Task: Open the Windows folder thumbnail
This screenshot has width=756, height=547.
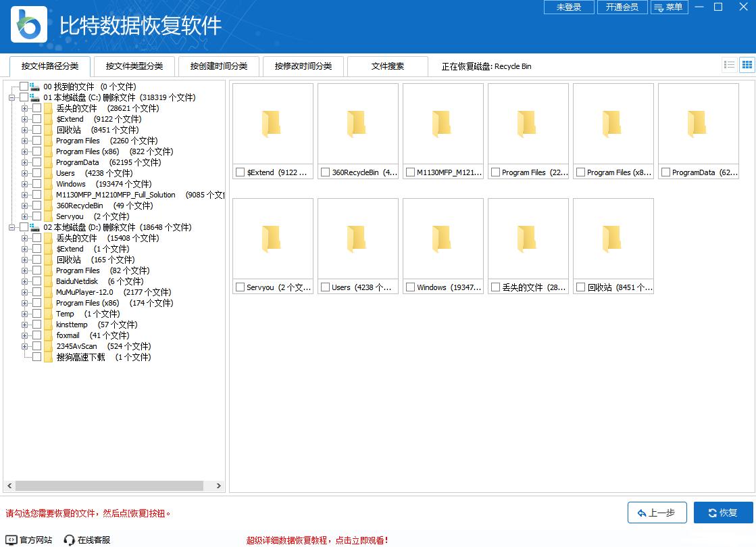Action: [x=443, y=238]
